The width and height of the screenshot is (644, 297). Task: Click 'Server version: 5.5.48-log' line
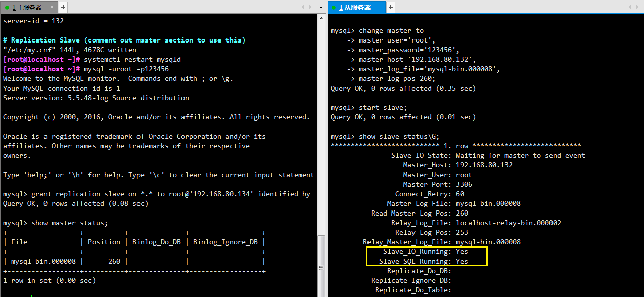(x=96, y=98)
